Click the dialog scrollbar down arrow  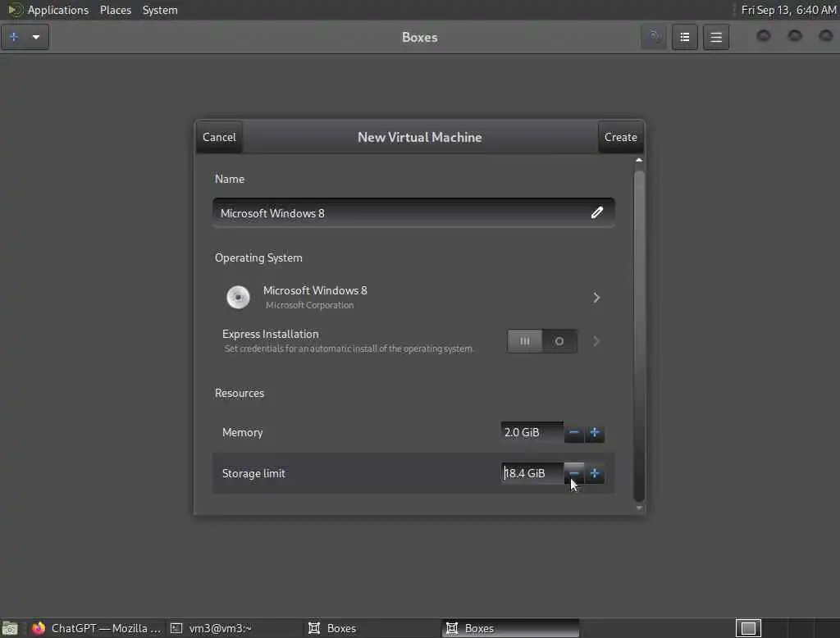(x=638, y=508)
